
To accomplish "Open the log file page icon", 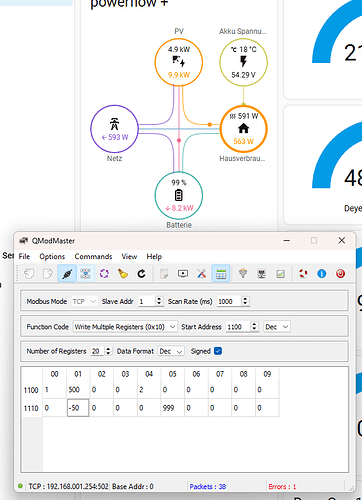I will point(164,274).
